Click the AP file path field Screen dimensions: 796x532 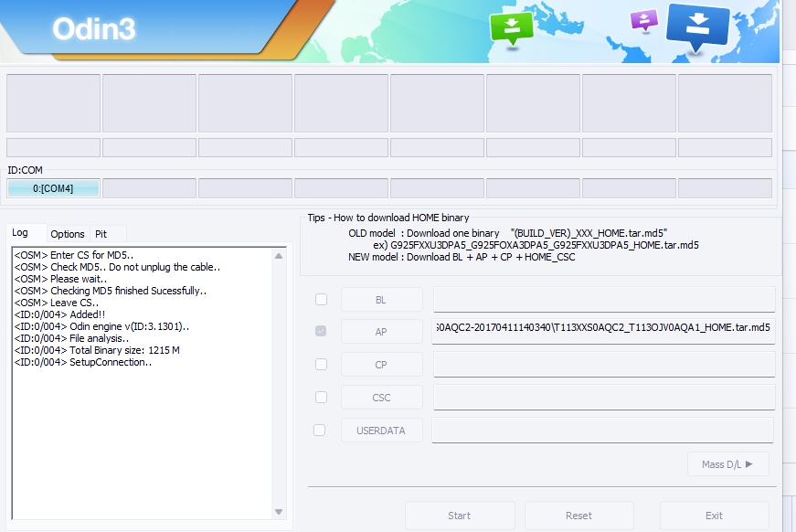[603, 331]
